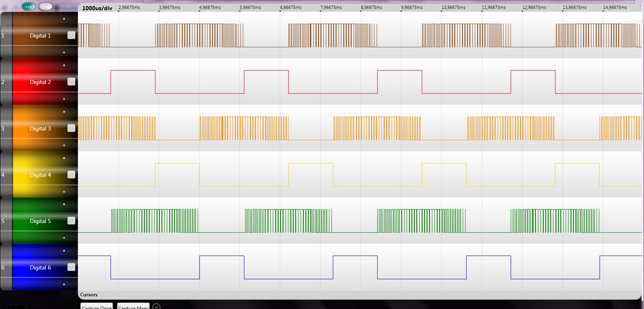Click the teal <<< scroll-left button

click(x=29, y=7)
